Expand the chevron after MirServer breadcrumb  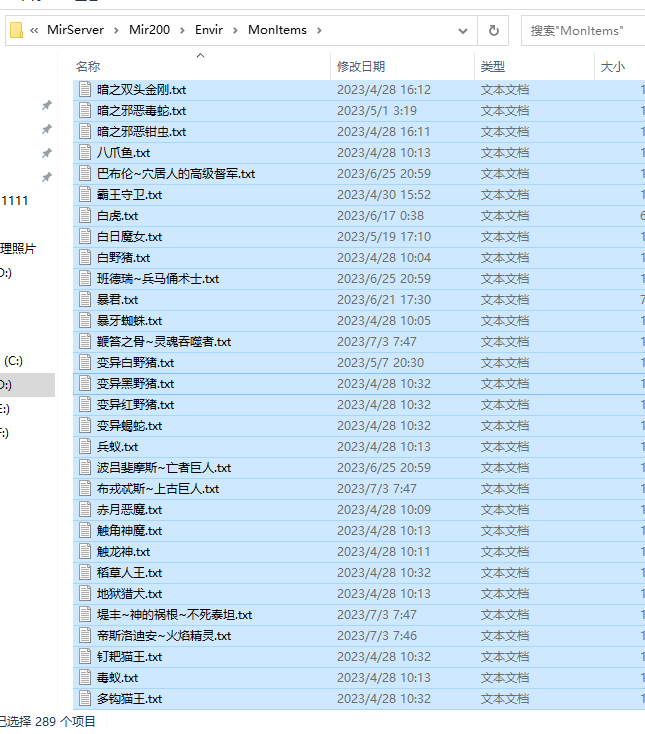pos(116,30)
